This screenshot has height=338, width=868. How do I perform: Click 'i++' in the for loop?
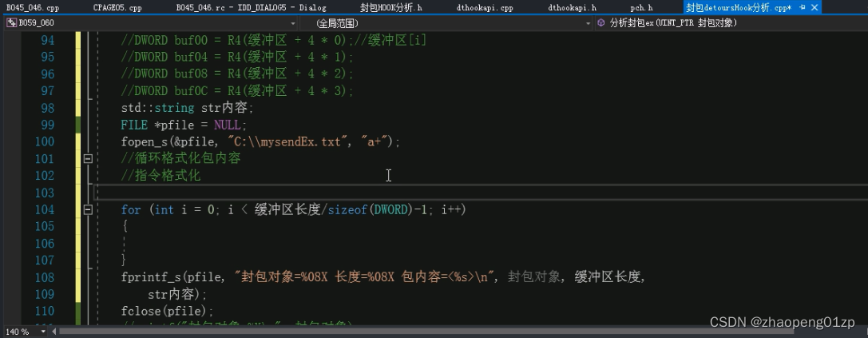pyautogui.click(x=451, y=209)
